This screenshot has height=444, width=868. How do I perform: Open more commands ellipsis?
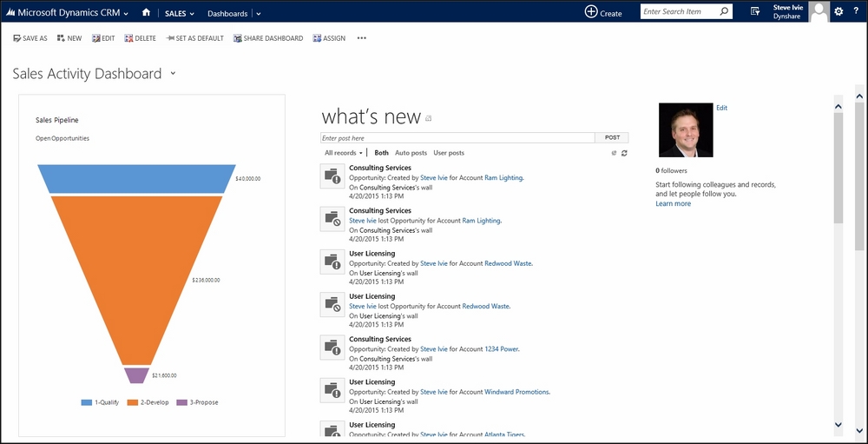(x=361, y=38)
